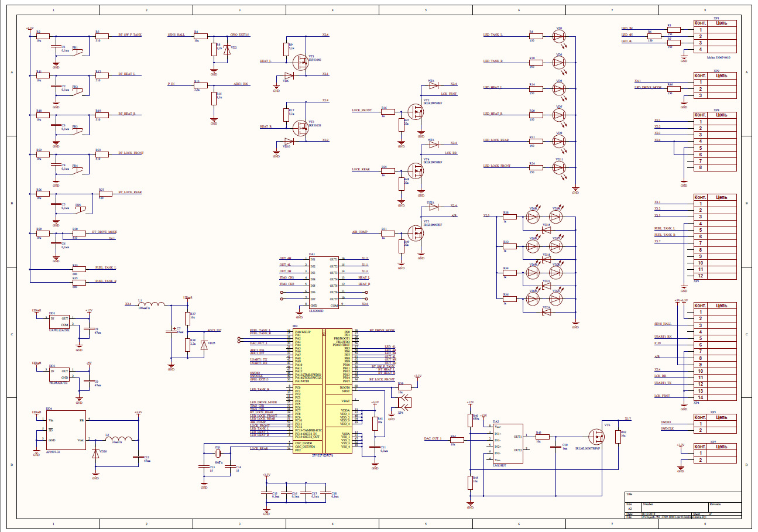This screenshot has width=758, height=532.
Task: Select the VT1 MOSFET transistor symbol
Action: pyautogui.click(x=301, y=61)
